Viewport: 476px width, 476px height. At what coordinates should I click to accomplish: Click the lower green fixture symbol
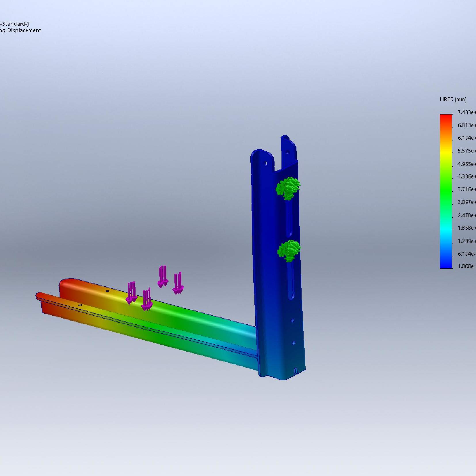click(289, 251)
